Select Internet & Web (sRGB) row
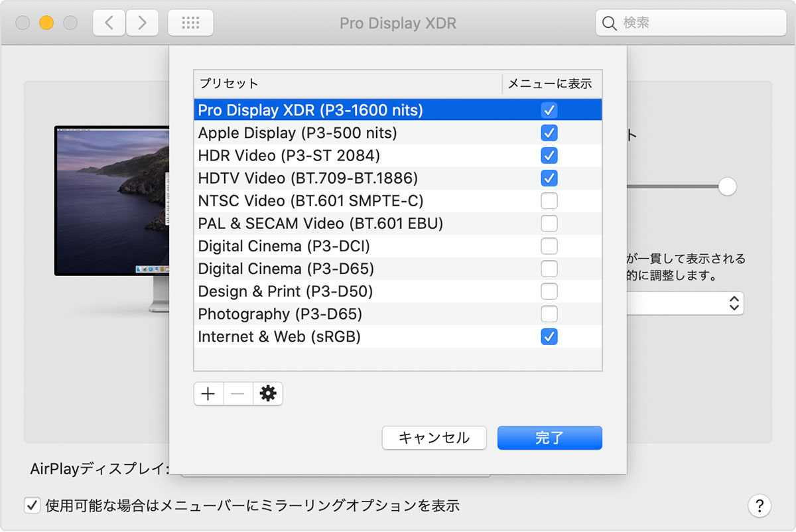796x532 pixels. pos(398,336)
